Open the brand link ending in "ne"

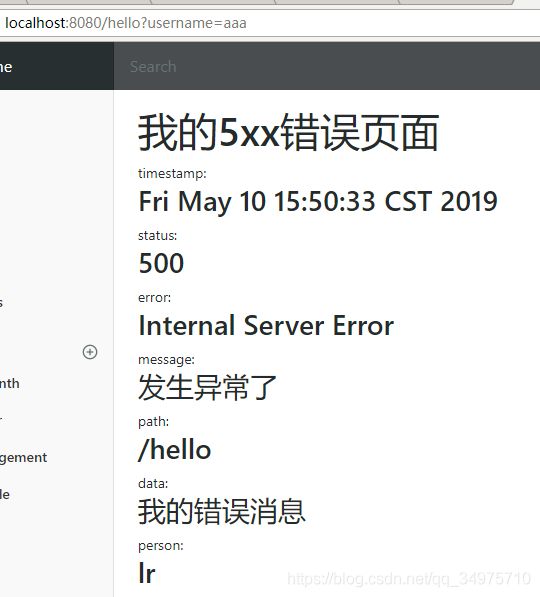tap(6, 67)
